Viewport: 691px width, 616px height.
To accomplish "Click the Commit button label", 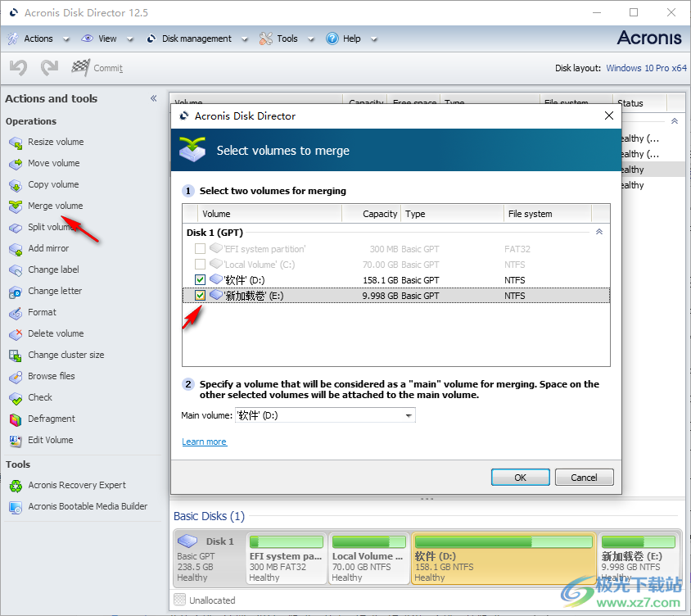I will coord(108,68).
